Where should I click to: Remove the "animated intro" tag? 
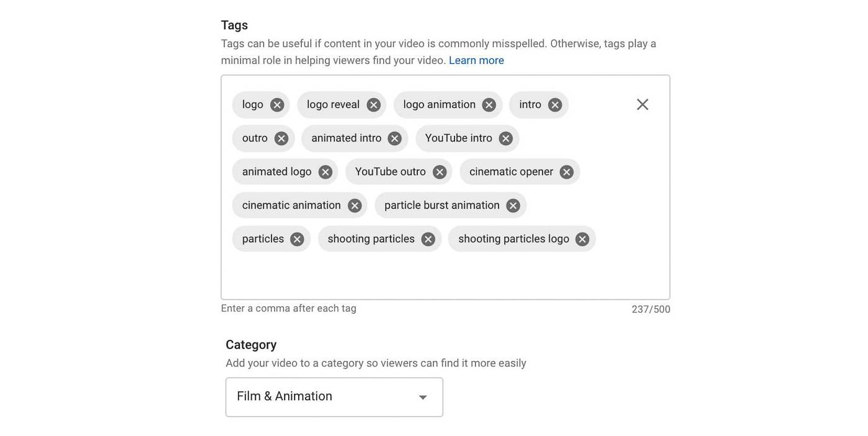[x=395, y=138]
